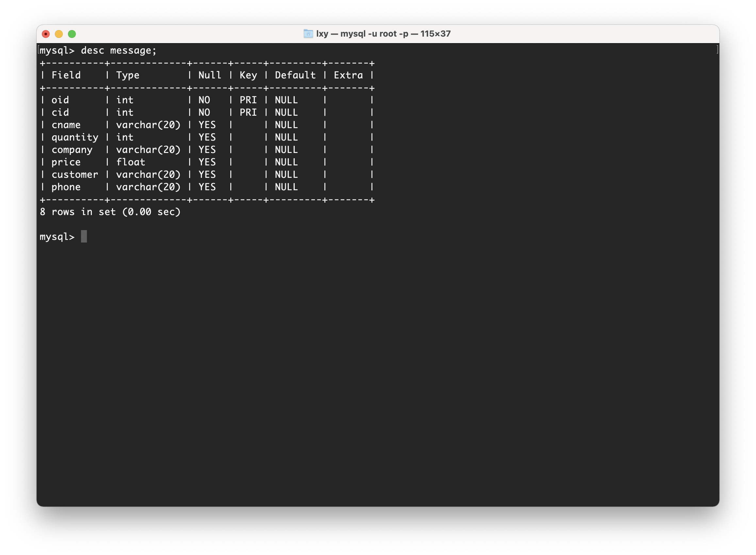The width and height of the screenshot is (756, 555).
Task: Click the yellow minimize window button
Action: (59, 34)
